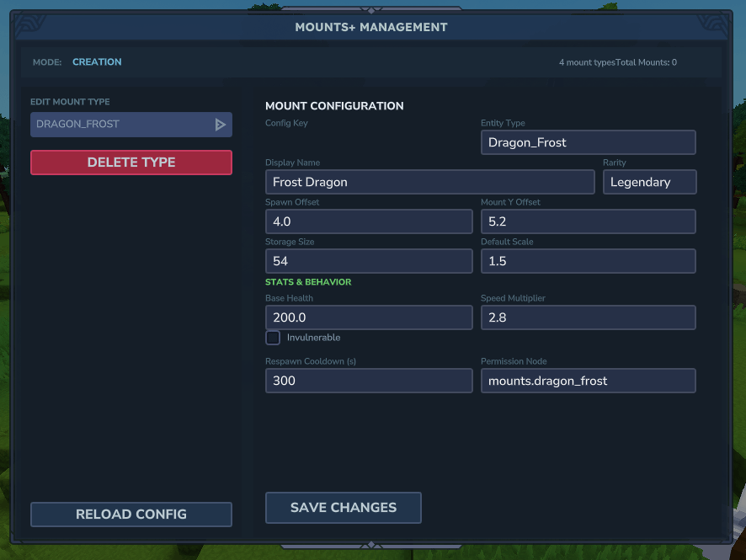
Task: Click into the Mount Y Offset field
Action: coord(588,221)
